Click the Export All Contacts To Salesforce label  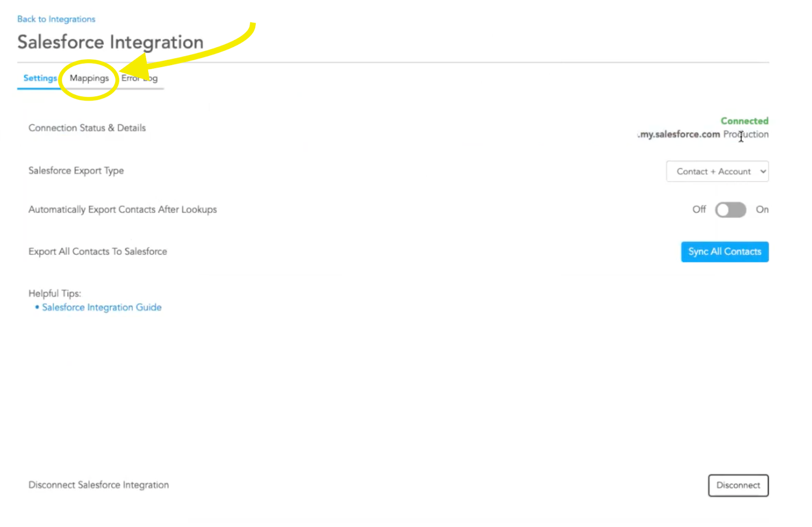98,251
